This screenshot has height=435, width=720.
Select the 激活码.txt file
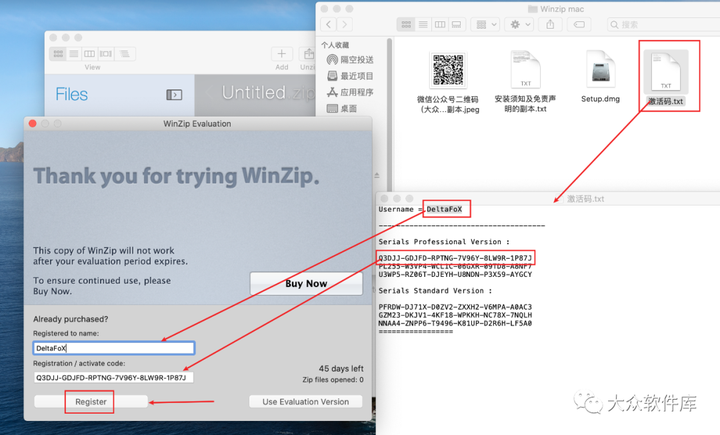coord(666,71)
